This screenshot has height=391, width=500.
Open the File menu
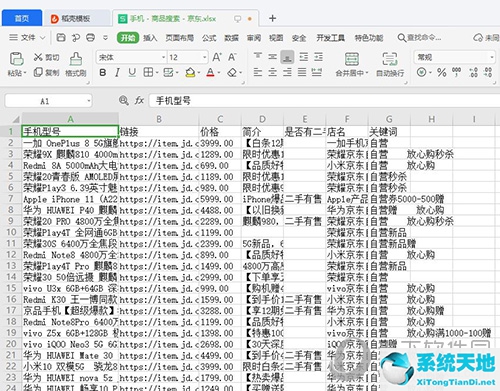click(27, 38)
